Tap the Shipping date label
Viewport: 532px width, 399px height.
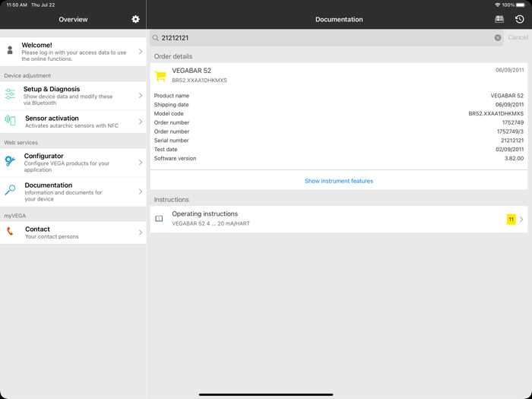point(171,105)
